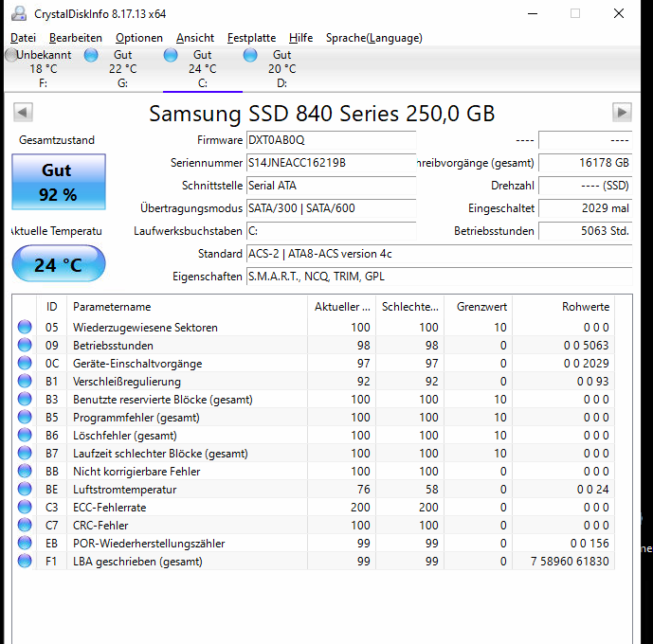Open the Hilfe menu

(x=300, y=38)
